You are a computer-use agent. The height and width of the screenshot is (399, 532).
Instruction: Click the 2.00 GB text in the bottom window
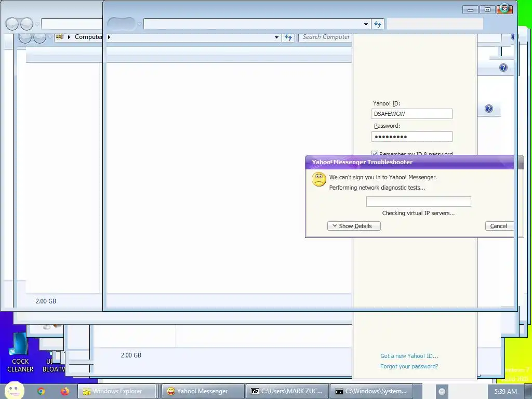(x=131, y=355)
